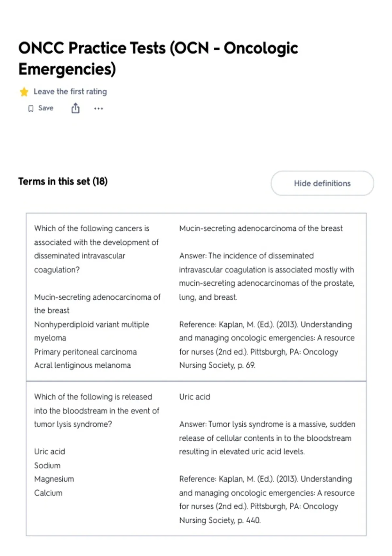Click the Primary peritoneal carcinoma option
This screenshot has width=392, height=556.
[x=85, y=352]
